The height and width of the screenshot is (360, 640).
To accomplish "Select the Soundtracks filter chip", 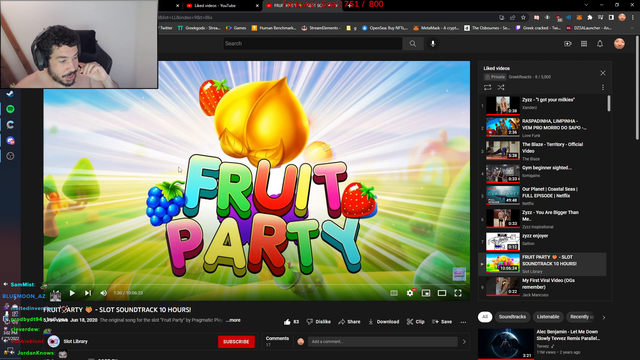I will [512, 317].
